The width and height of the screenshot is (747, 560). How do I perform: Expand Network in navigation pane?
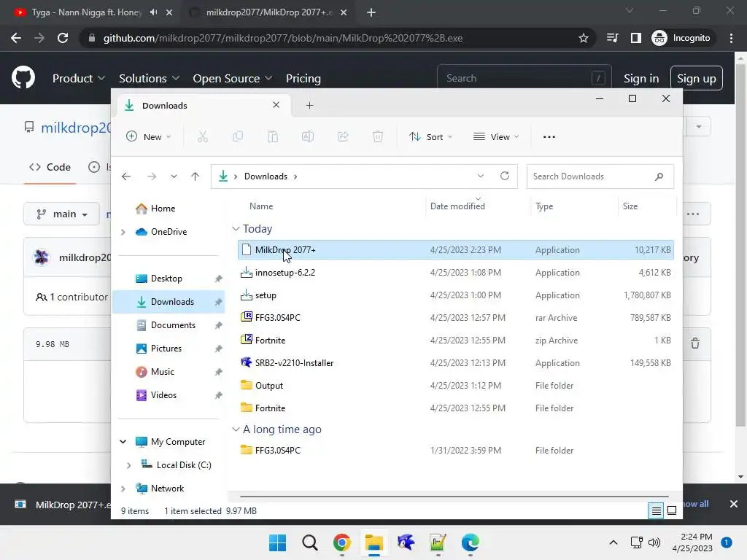(x=123, y=489)
